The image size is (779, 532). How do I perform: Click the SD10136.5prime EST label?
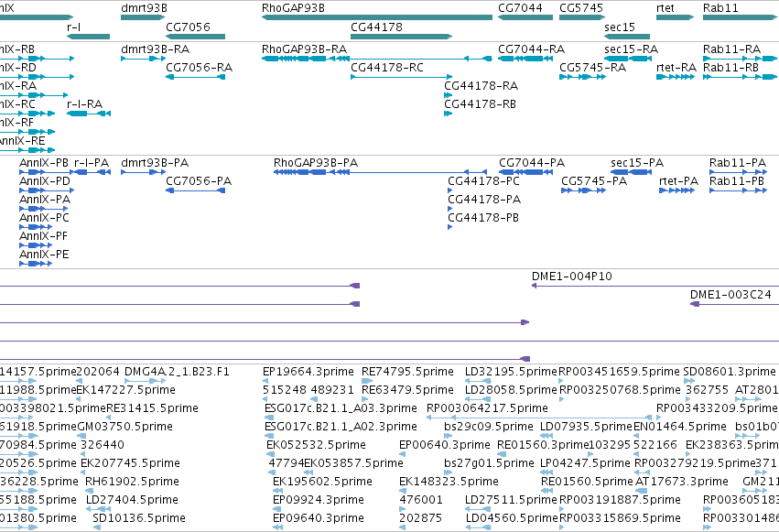[x=139, y=518]
